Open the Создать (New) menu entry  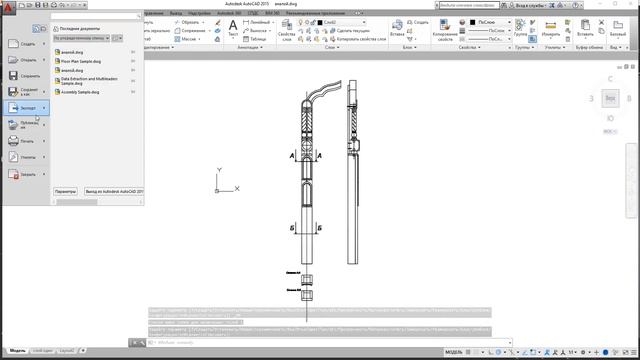(x=27, y=44)
